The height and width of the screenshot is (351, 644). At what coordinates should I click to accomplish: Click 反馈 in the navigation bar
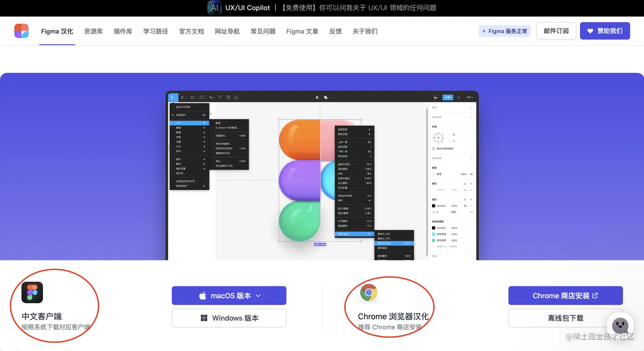pyautogui.click(x=335, y=31)
